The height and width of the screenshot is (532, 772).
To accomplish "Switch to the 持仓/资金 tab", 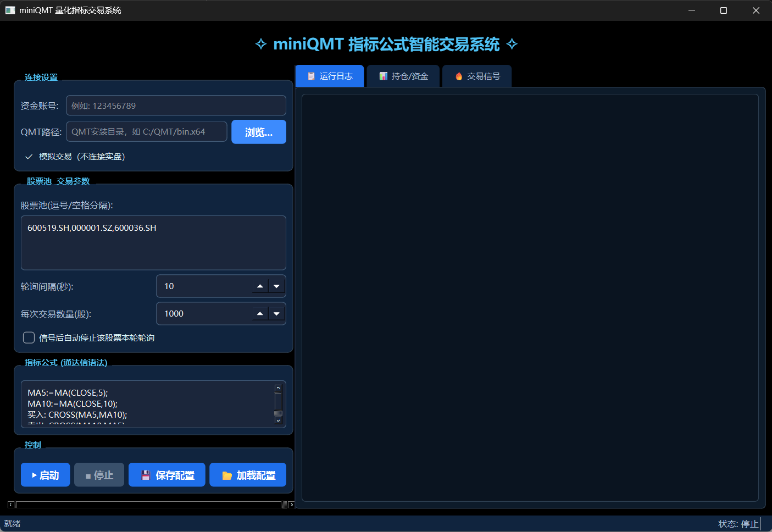I will point(403,76).
